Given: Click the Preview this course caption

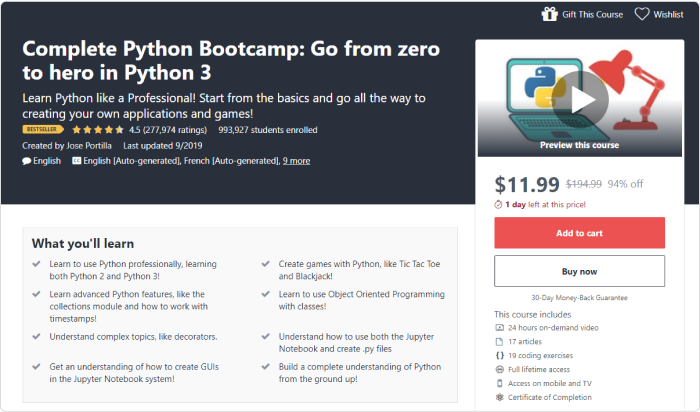Looking at the screenshot, I should point(579,145).
